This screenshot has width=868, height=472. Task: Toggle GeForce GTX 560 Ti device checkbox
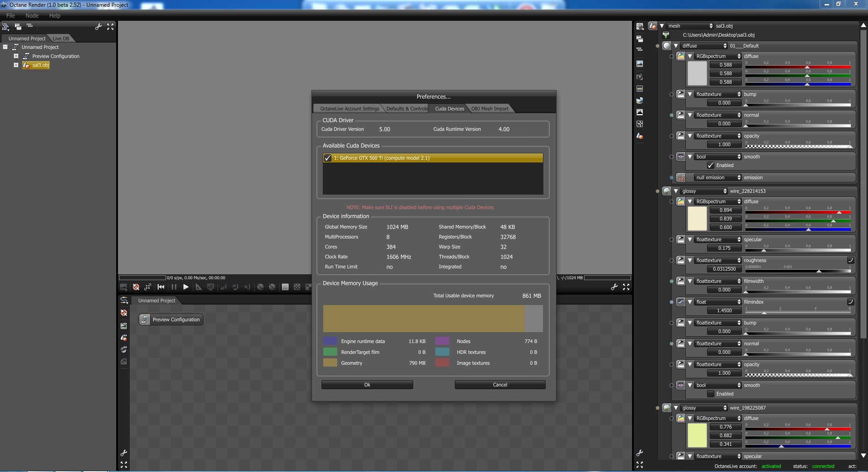pos(328,158)
